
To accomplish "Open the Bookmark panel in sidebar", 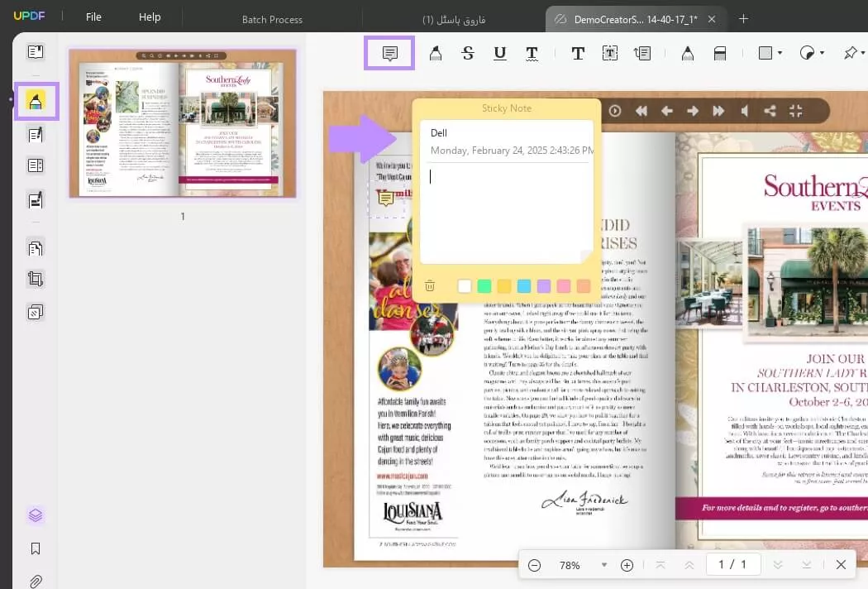I will point(36,548).
